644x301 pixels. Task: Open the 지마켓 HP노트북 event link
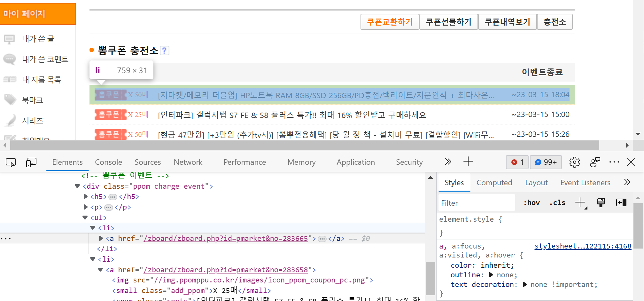(326, 95)
